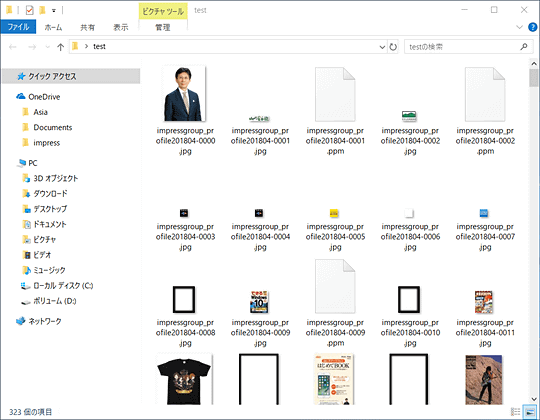Screen dimensions: 540x420
Task: Click the vertical scrollbar up arrow
Action: coord(534,64)
